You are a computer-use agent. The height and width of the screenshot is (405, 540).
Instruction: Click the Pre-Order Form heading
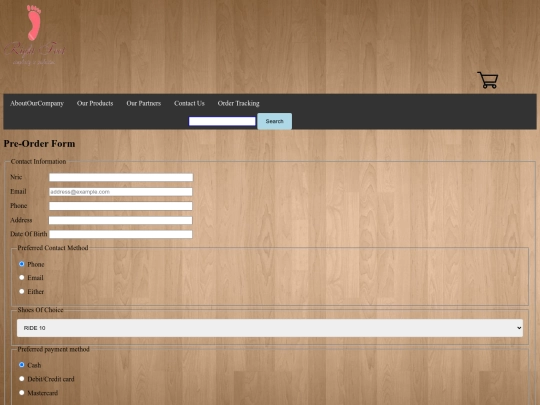(39, 144)
